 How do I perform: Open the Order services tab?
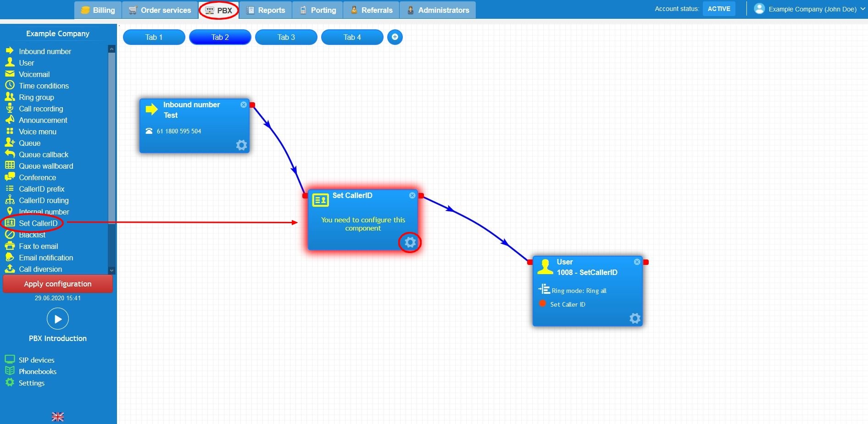click(x=160, y=10)
